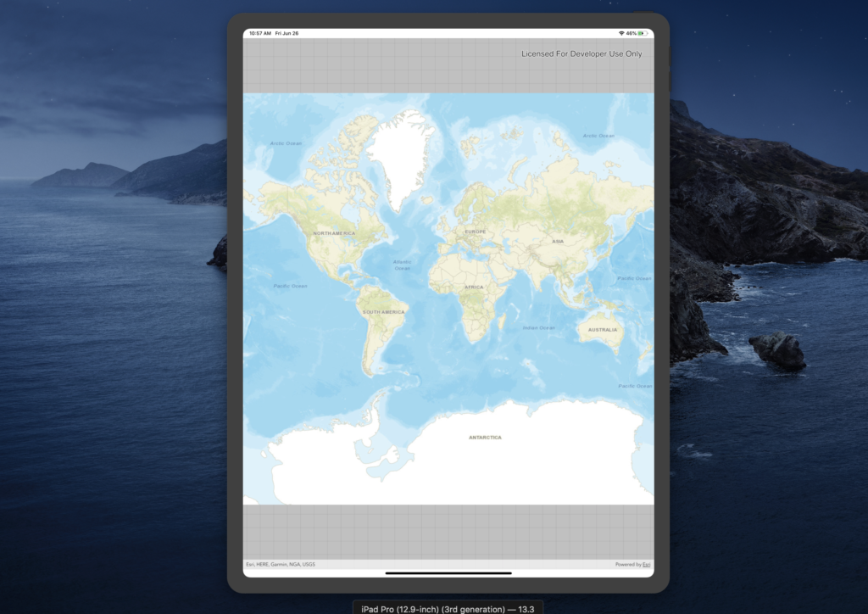The height and width of the screenshot is (614, 868).
Task: Click the ANTARCTICA label on the map
Action: tap(485, 438)
